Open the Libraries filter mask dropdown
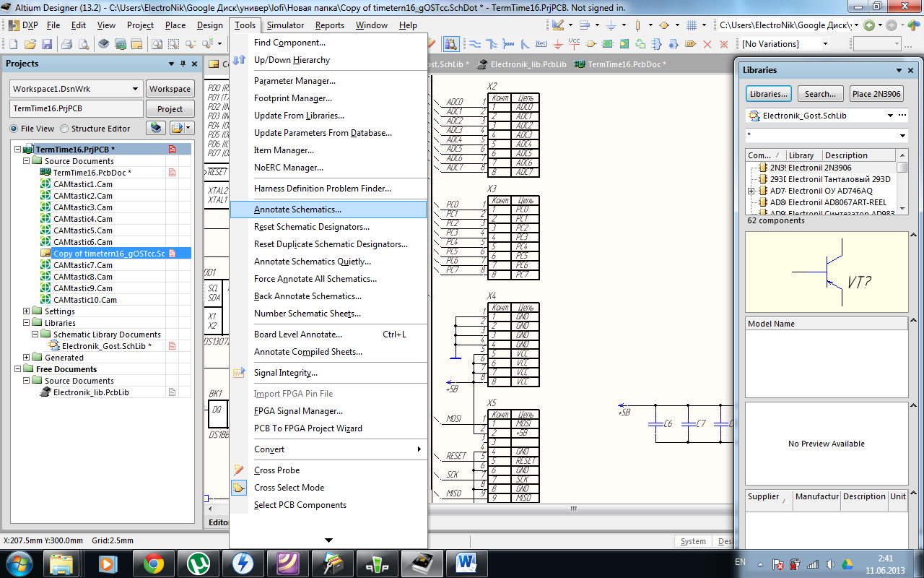Viewport: 924px width, 578px height. 902,136
